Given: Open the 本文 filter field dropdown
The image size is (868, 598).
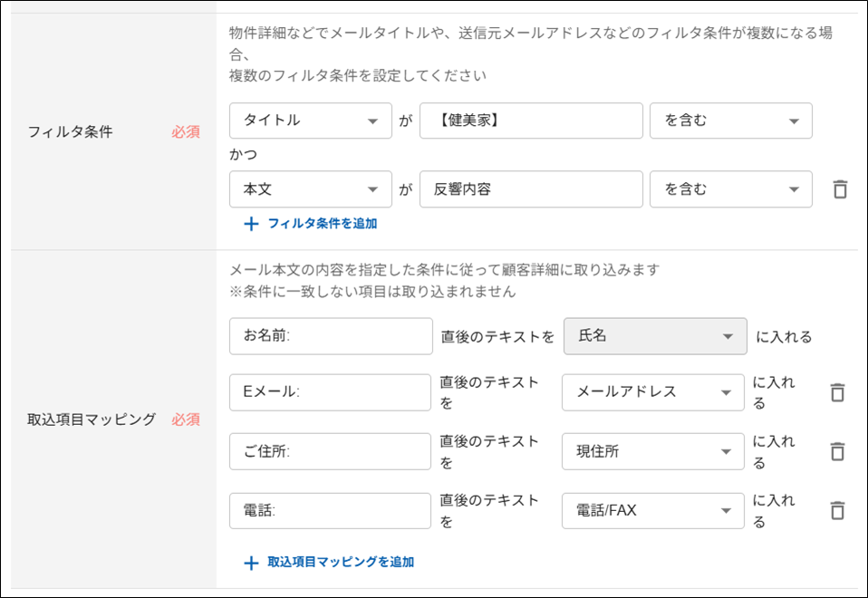Looking at the screenshot, I should [311, 189].
